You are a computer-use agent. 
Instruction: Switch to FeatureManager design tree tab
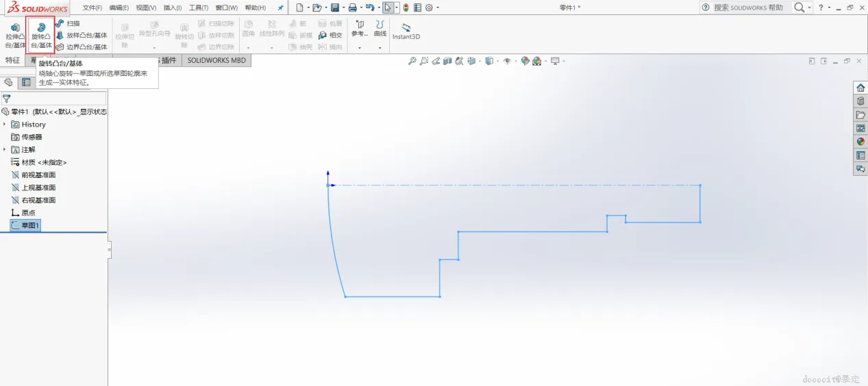(x=8, y=82)
